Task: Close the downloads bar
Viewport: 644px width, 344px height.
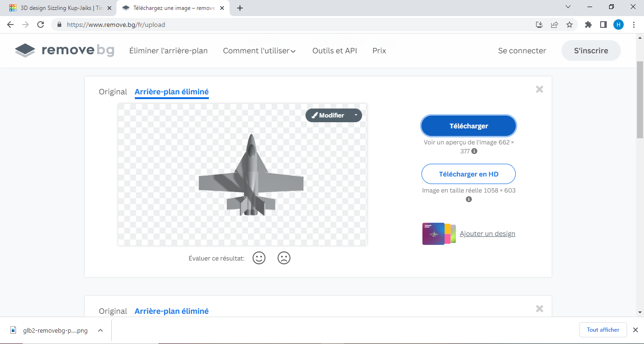Action: pyautogui.click(x=635, y=330)
